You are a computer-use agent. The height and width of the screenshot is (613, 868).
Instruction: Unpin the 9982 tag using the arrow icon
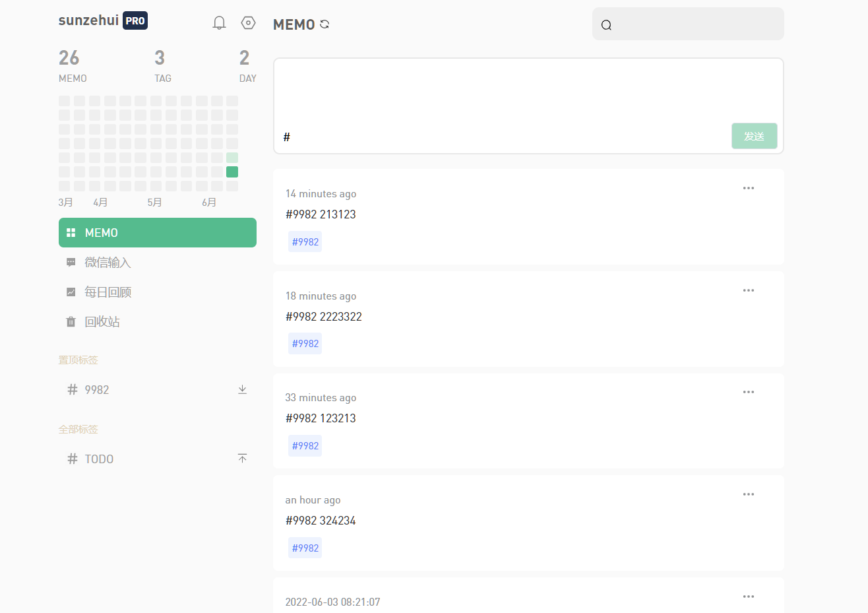[x=242, y=389]
